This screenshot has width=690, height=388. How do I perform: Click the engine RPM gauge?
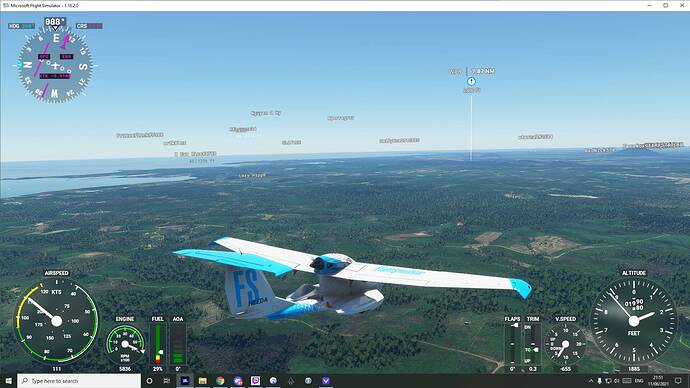click(x=125, y=344)
